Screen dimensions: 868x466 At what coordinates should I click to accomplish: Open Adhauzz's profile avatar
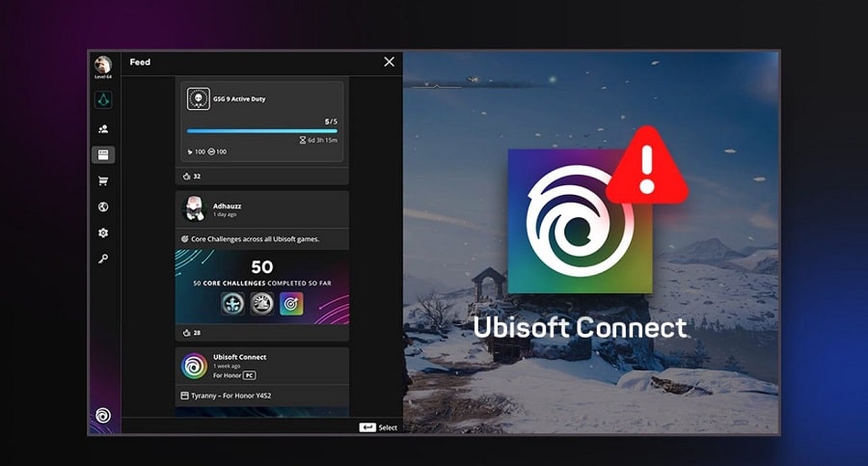click(x=194, y=209)
